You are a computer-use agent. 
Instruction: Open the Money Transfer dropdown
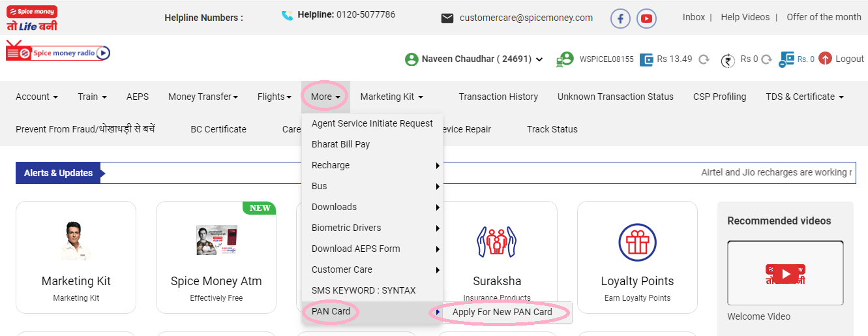pyautogui.click(x=203, y=97)
